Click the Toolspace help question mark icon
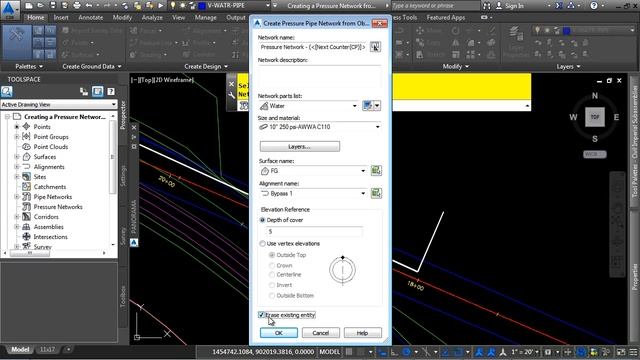This screenshot has width=640, height=360. click(x=111, y=91)
